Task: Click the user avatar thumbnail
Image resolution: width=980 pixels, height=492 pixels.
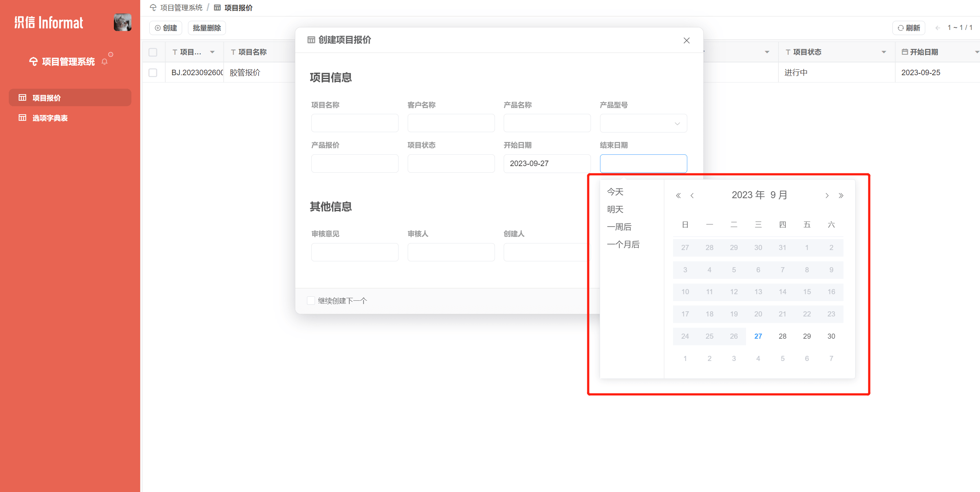Action: click(123, 23)
